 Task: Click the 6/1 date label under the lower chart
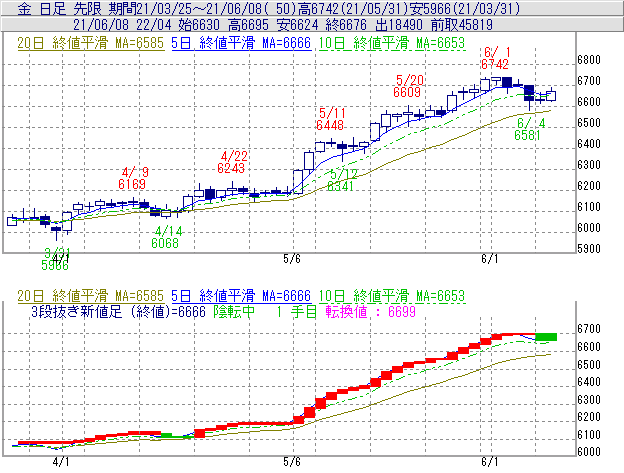click(489, 461)
